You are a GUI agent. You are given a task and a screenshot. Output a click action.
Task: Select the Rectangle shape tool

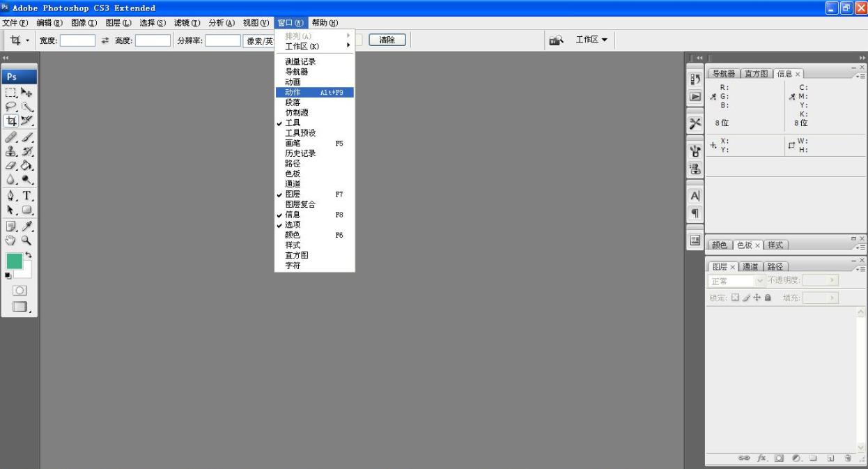click(26, 210)
